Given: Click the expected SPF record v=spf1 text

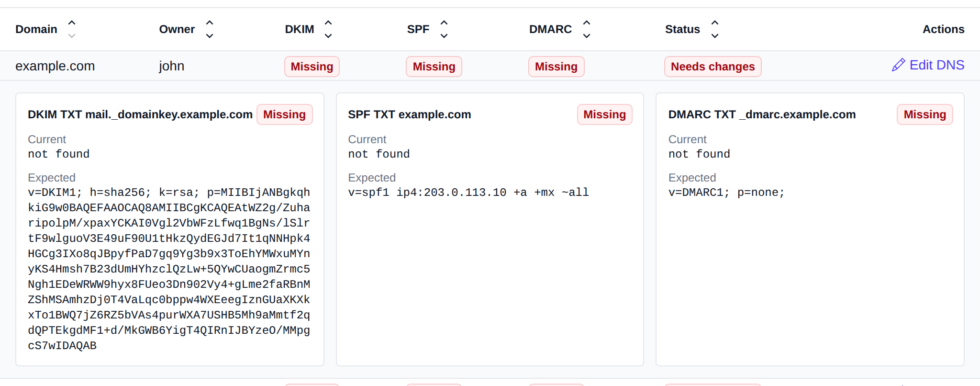Looking at the screenshot, I should (468, 193).
